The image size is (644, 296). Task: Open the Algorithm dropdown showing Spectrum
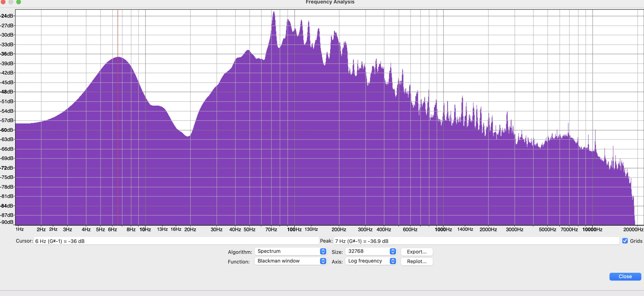click(x=290, y=251)
